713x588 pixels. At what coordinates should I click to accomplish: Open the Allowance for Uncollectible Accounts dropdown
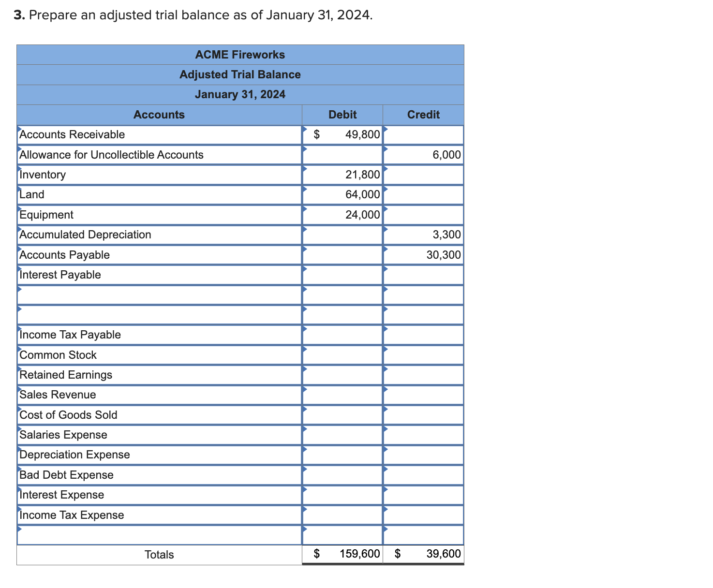click(x=160, y=155)
